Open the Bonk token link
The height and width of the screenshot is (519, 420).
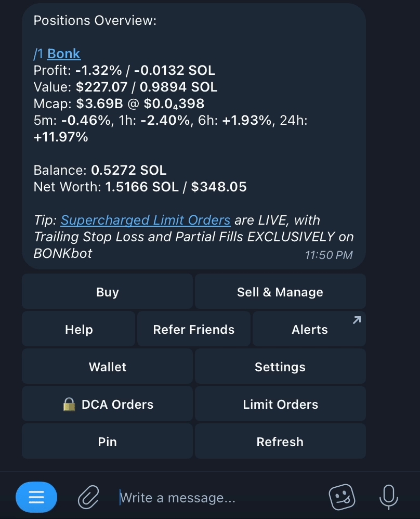(x=64, y=54)
